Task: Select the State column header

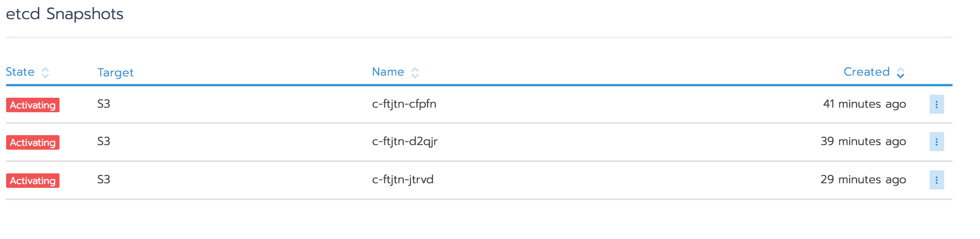Action: click(x=20, y=72)
